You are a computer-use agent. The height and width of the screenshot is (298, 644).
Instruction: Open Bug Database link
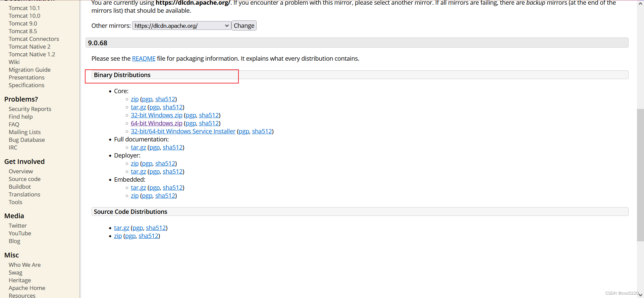[x=26, y=140]
